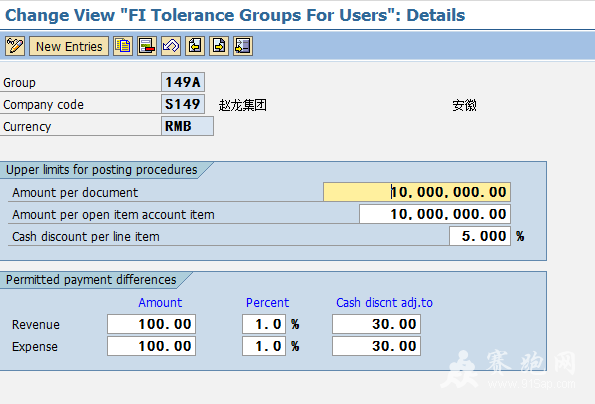Click the Revenue Percent field
The width and height of the screenshot is (595, 404).
point(264,324)
